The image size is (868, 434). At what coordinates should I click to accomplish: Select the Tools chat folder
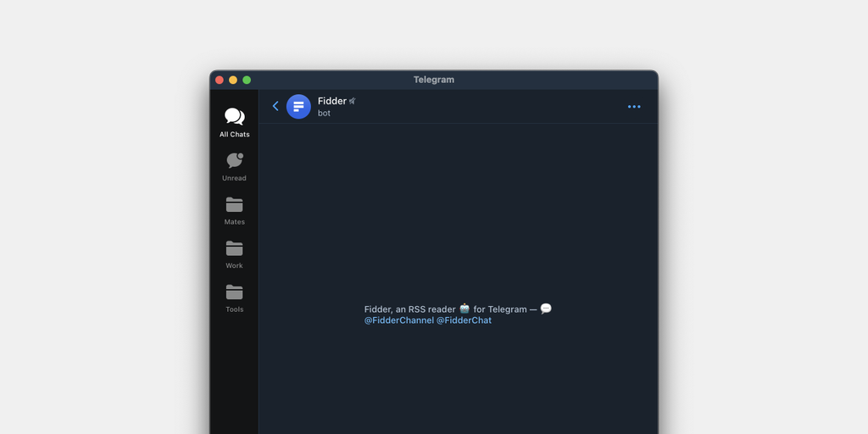234,297
